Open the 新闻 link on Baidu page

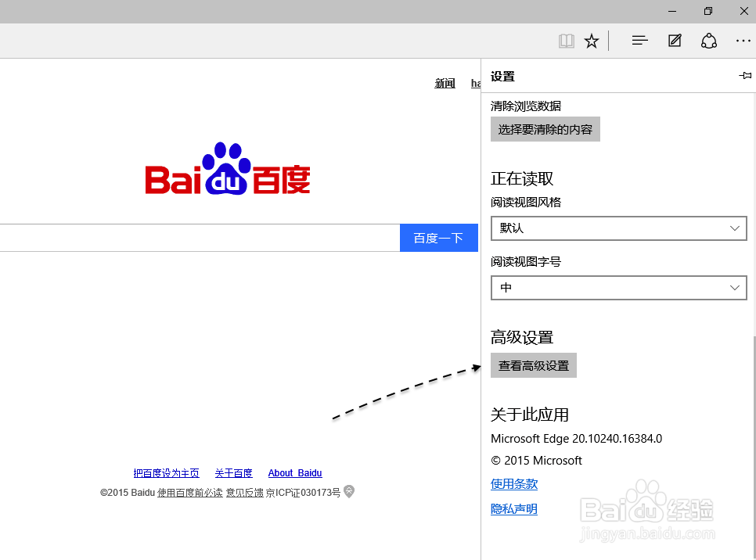pos(445,84)
